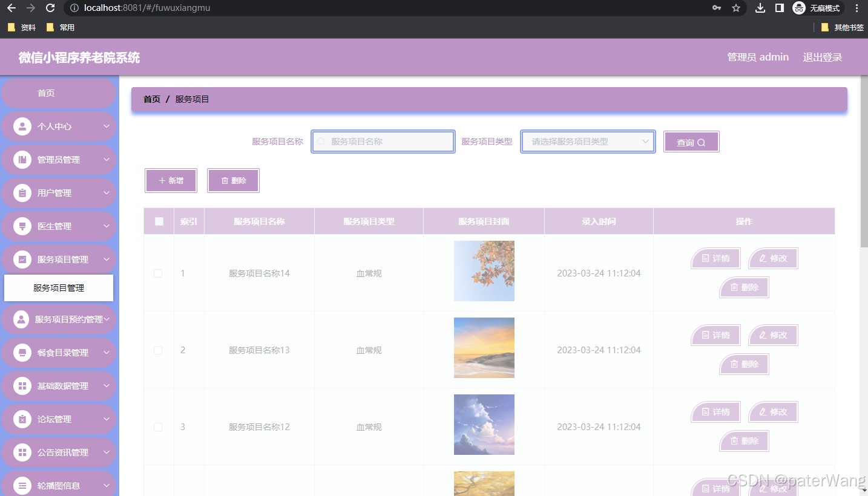Click 详情 for 服务项目名称14

click(715, 258)
